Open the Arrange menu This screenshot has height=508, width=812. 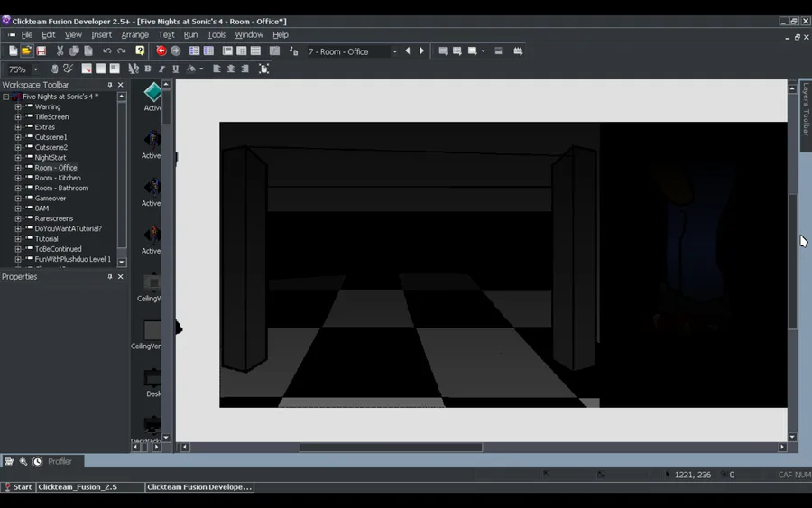pos(134,34)
